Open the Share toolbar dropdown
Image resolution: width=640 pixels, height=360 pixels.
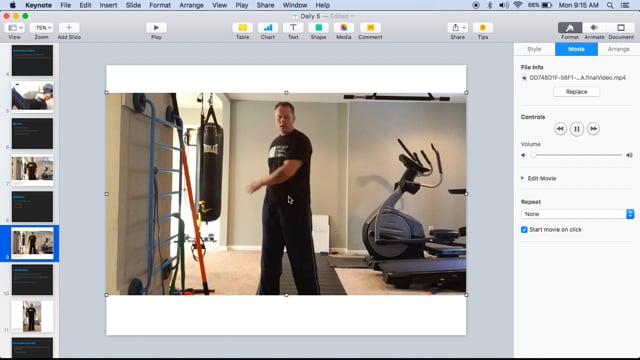(458, 27)
